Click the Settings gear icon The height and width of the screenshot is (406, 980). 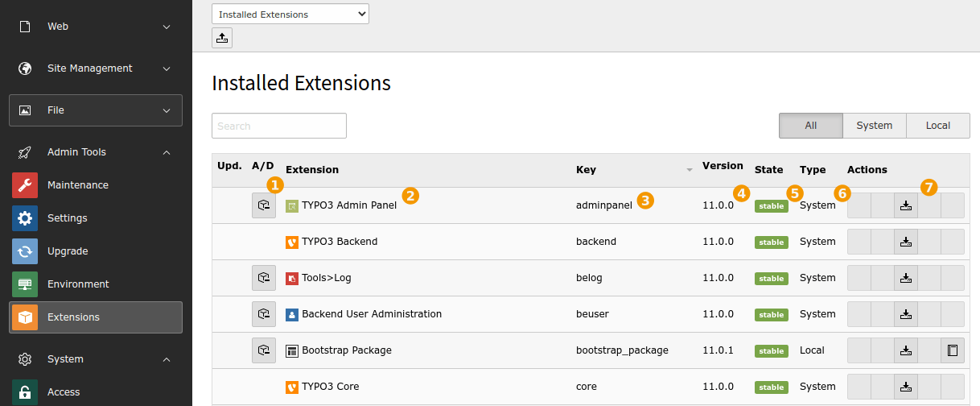[25, 218]
